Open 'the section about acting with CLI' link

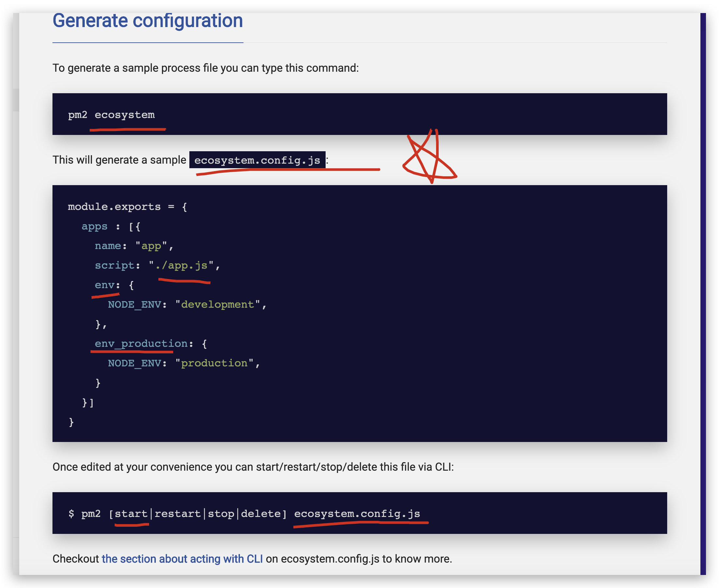(182, 559)
